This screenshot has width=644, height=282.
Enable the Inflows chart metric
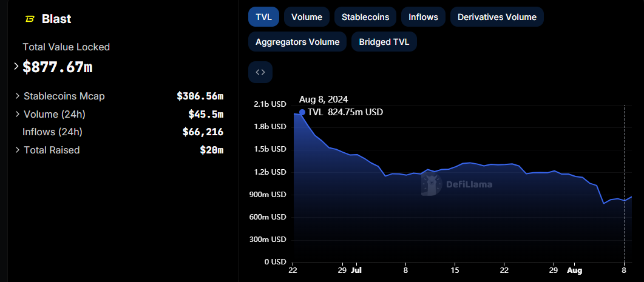point(423,17)
